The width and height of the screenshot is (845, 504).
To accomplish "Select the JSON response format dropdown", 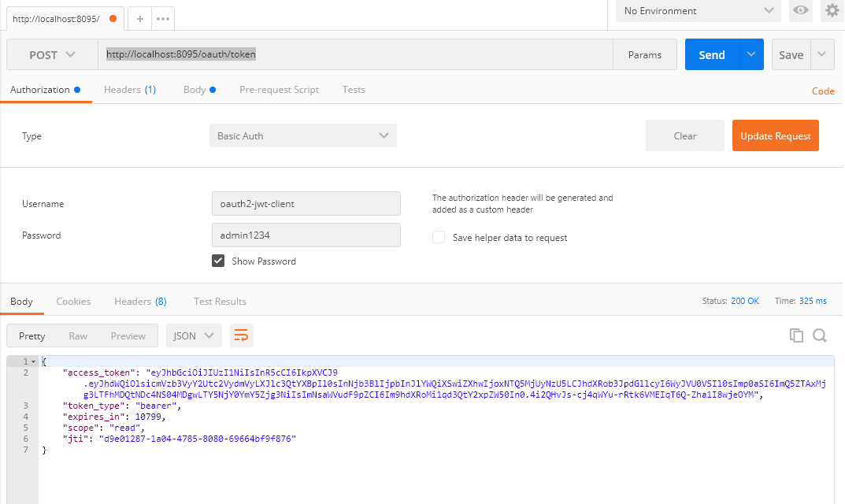I will coord(193,335).
